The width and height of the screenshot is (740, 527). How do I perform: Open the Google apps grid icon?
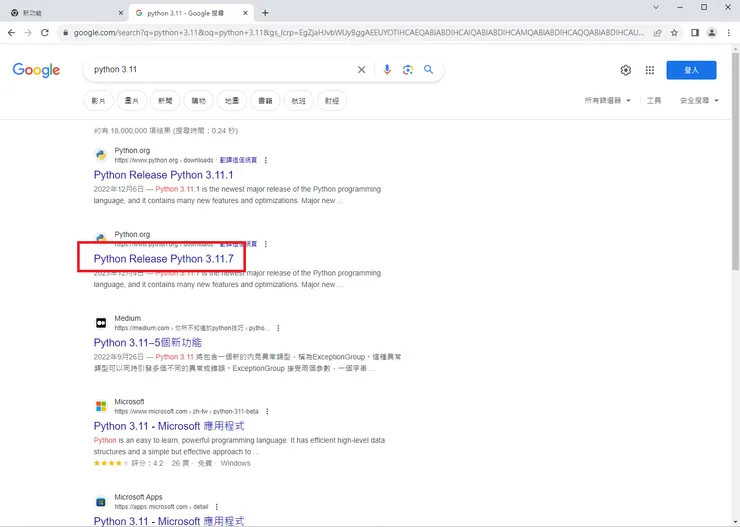650,70
